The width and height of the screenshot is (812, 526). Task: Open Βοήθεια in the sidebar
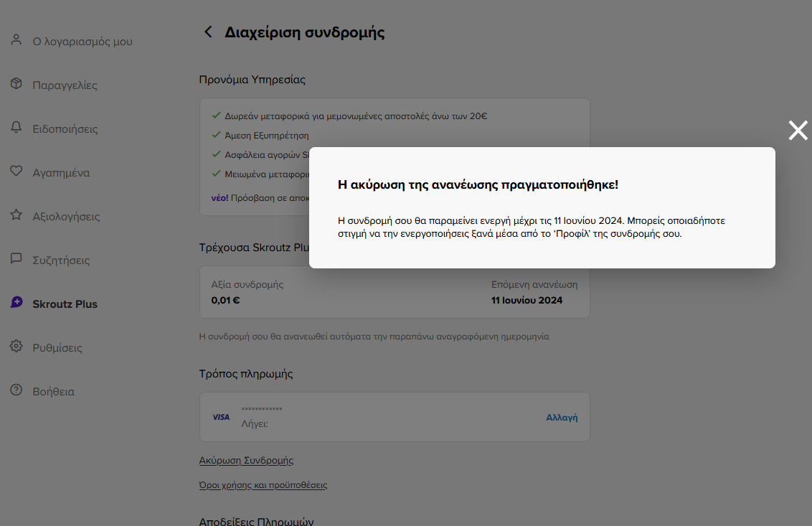53,392
